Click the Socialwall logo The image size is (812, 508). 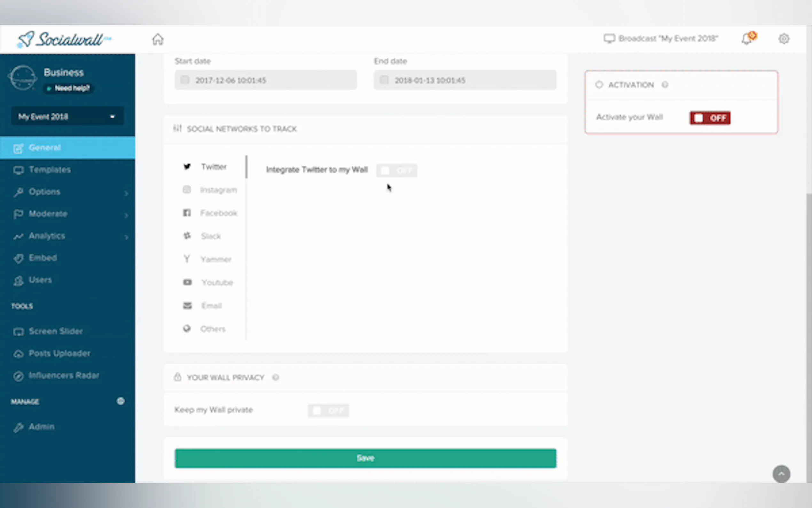pyautogui.click(x=64, y=40)
